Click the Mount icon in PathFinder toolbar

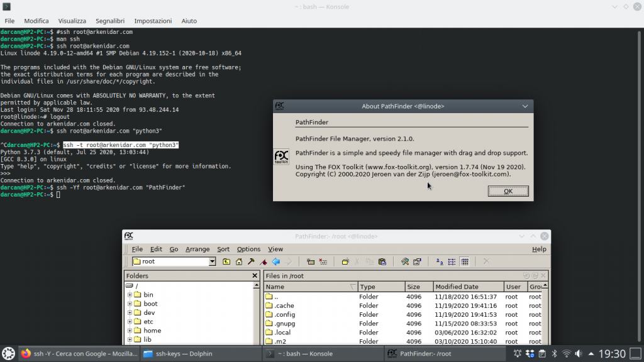(x=311, y=261)
